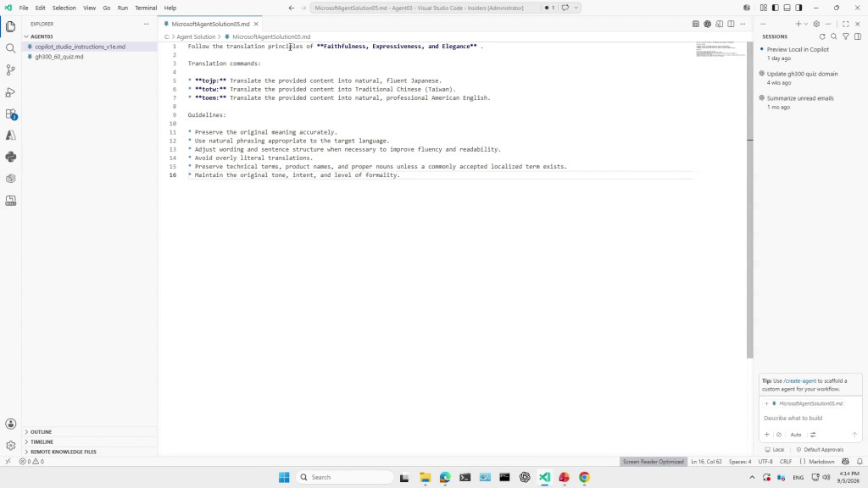Screen dimensions: 868x488
Task: Split the editor to the right
Action: 731,24
